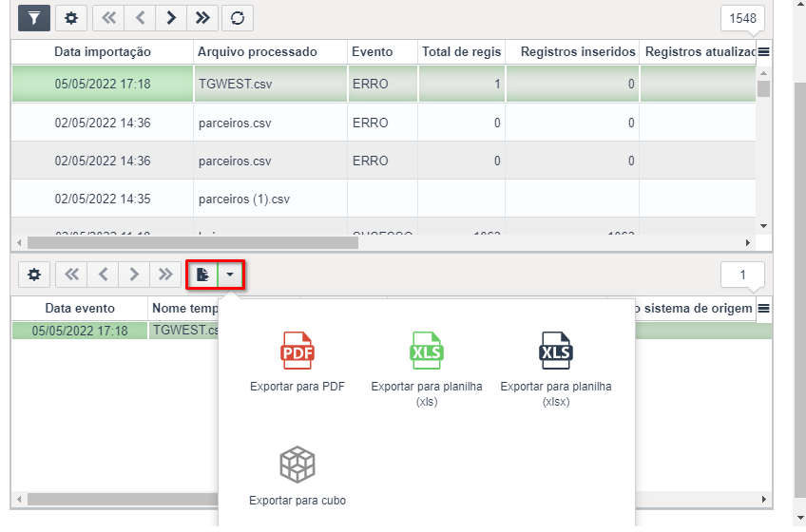Sort by Data importação column header
Screen dimensions: 806x532
[x=103, y=52]
